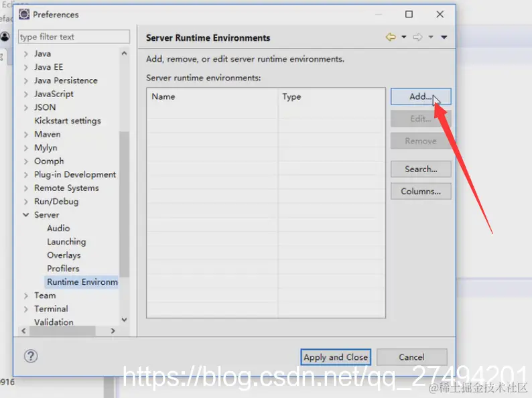Click Apply and Close button

(x=336, y=357)
